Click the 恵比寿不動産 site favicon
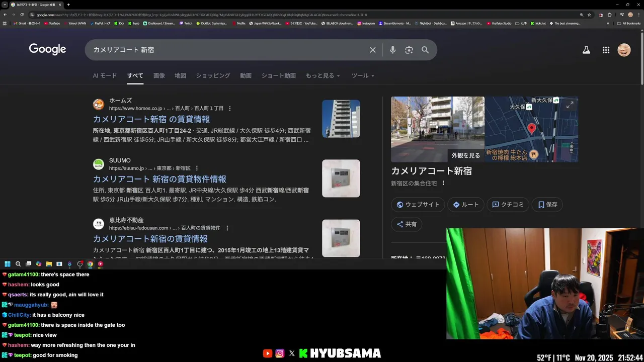This screenshot has height=362, width=644. point(99,224)
